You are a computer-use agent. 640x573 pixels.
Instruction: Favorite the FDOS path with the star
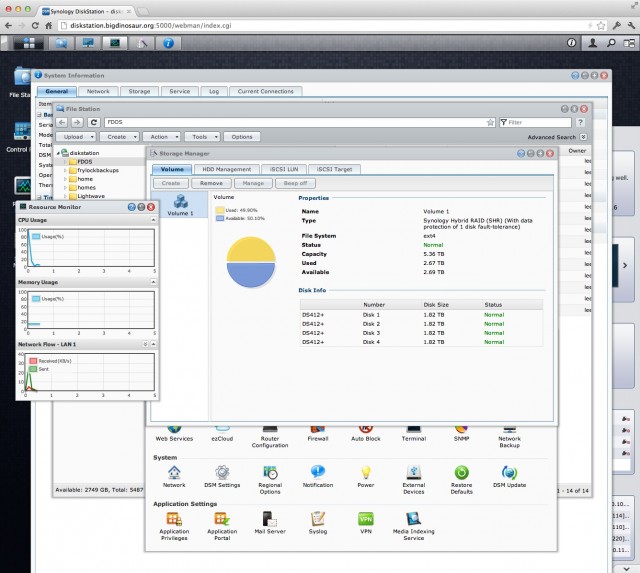pos(490,122)
